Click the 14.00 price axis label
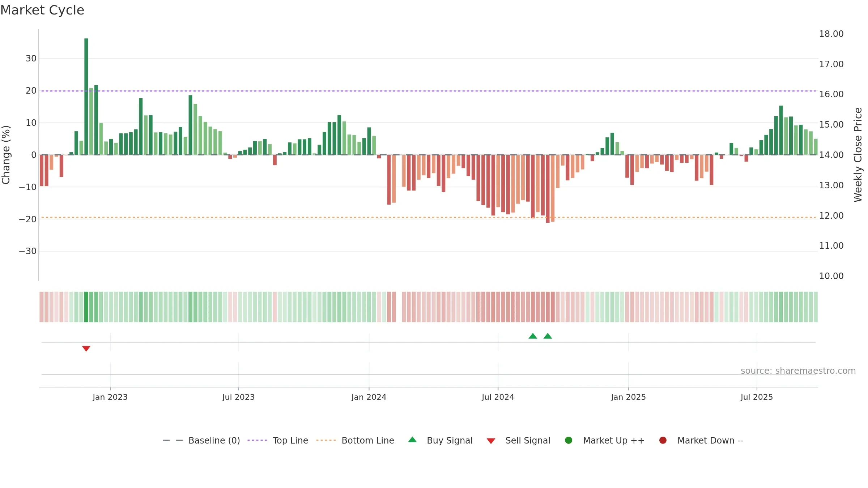 [x=831, y=155]
